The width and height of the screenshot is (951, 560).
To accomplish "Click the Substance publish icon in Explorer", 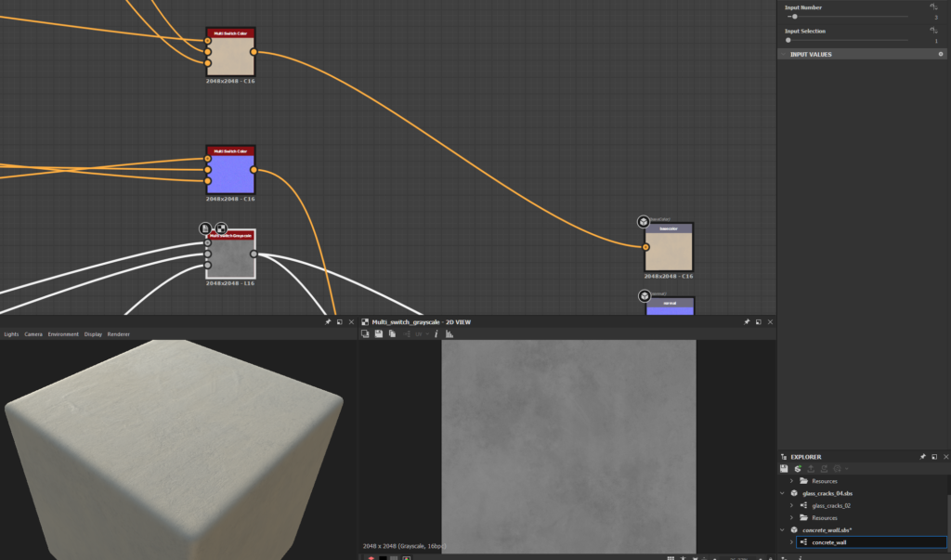I will [x=798, y=469].
